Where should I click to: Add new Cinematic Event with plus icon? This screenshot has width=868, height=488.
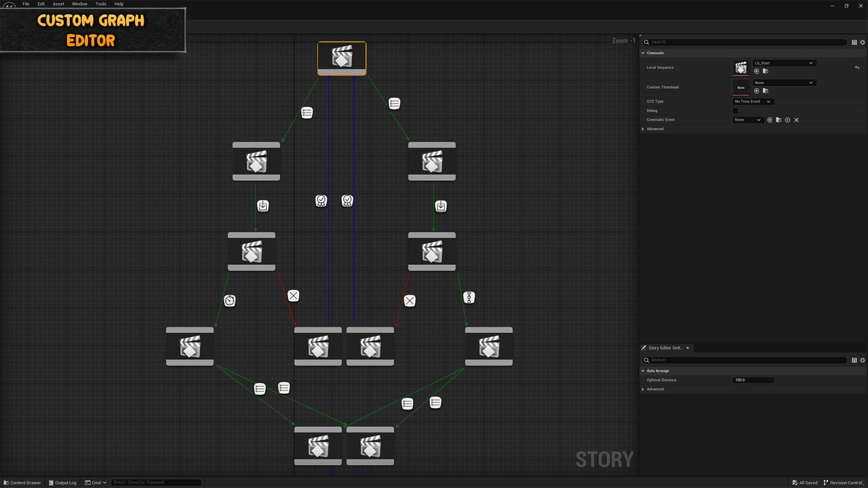tap(787, 120)
